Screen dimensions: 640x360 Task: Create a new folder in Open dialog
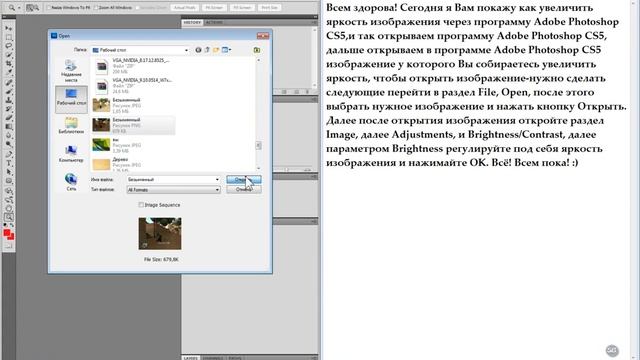click(216, 50)
